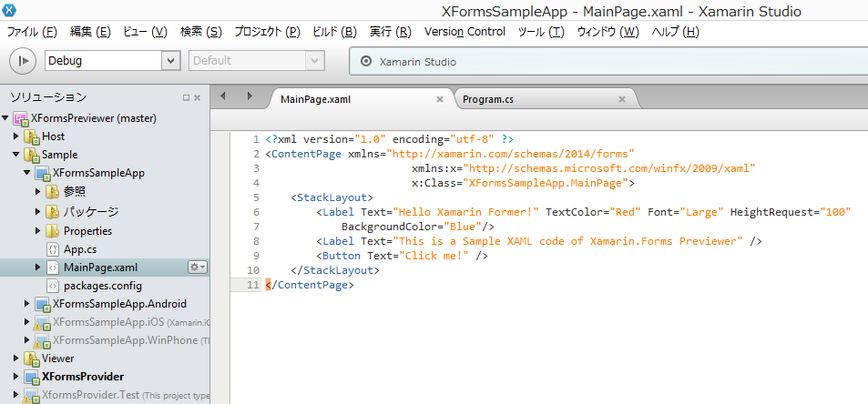Click the Run/Start debugging play button
Screen dimensions: 868x404
(x=22, y=61)
